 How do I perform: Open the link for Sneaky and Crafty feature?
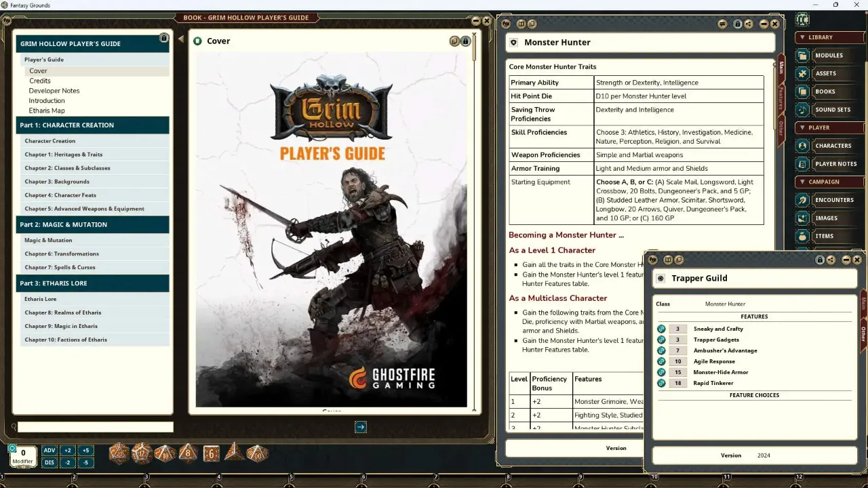pos(662,329)
